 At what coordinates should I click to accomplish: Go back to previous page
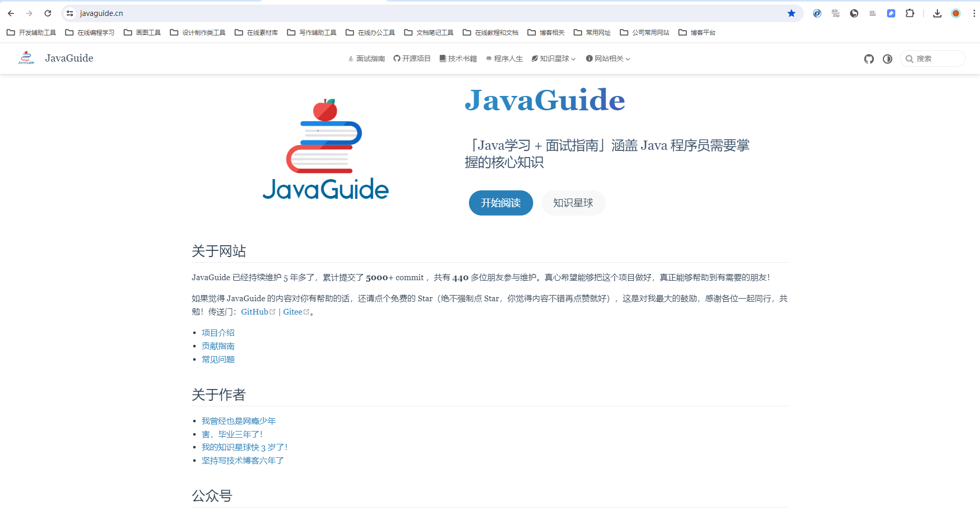point(11,13)
